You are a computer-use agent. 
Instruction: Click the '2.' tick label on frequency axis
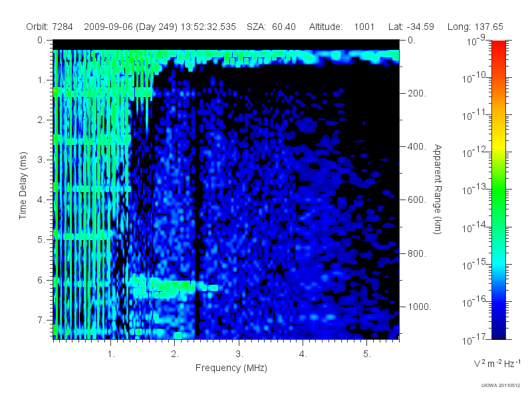[175, 354]
